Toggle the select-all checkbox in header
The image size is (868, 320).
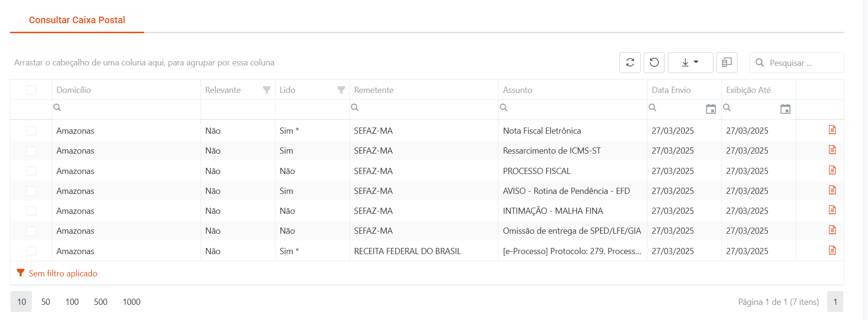(x=31, y=90)
